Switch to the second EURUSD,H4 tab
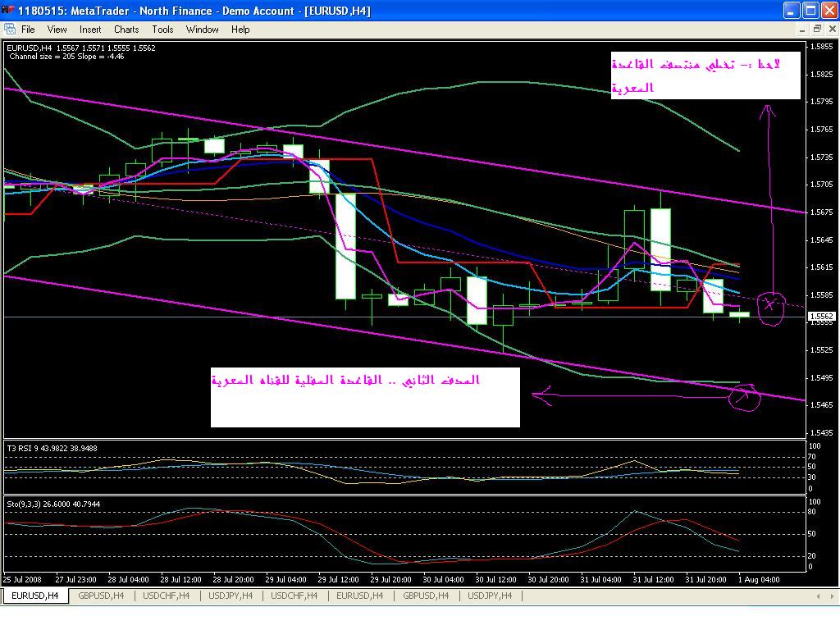This screenshot has height=630, width=840. [360, 596]
